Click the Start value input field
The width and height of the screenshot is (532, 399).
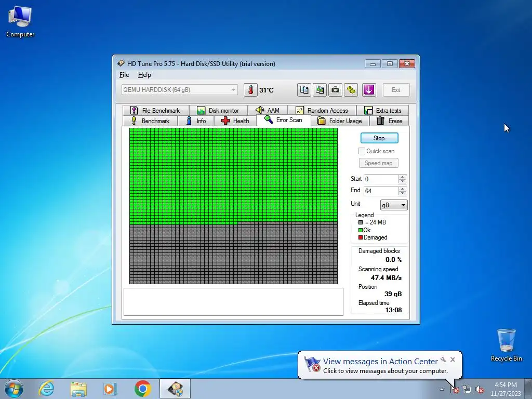coord(381,179)
